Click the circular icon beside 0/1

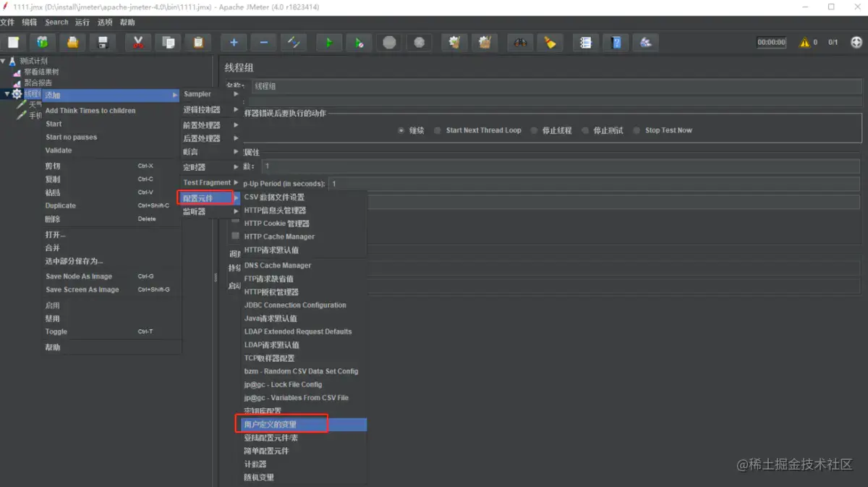[857, 42]
